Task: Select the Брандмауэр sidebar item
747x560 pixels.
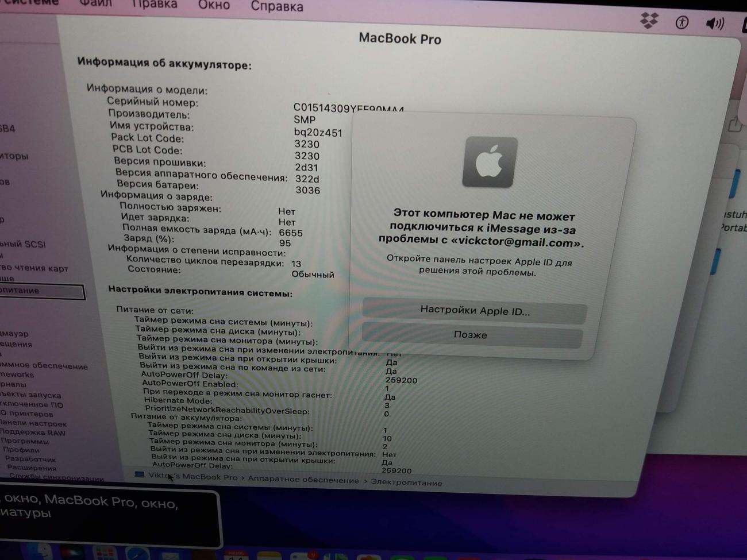Action: click(x=14, y=333)
